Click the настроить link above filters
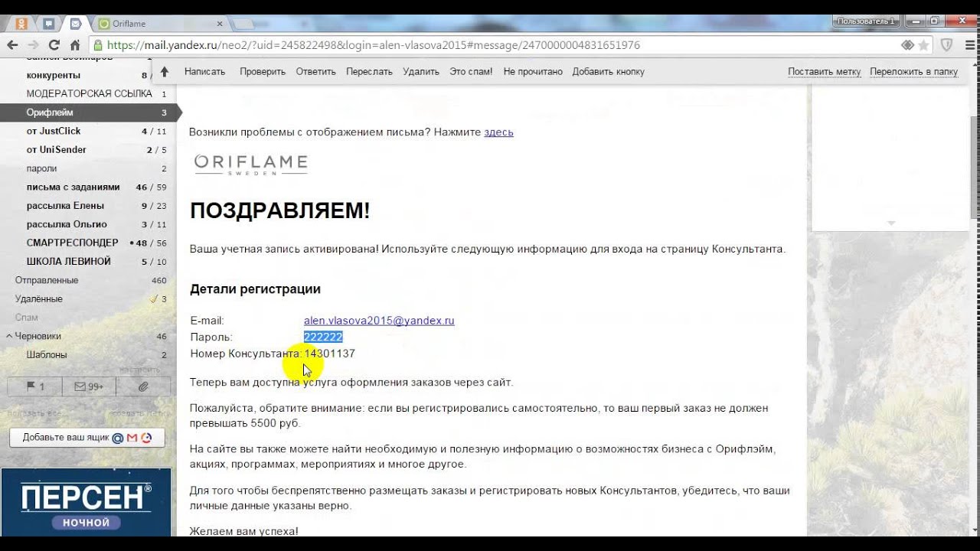Viewport: 980px width, 551px height. pos(139,370)
